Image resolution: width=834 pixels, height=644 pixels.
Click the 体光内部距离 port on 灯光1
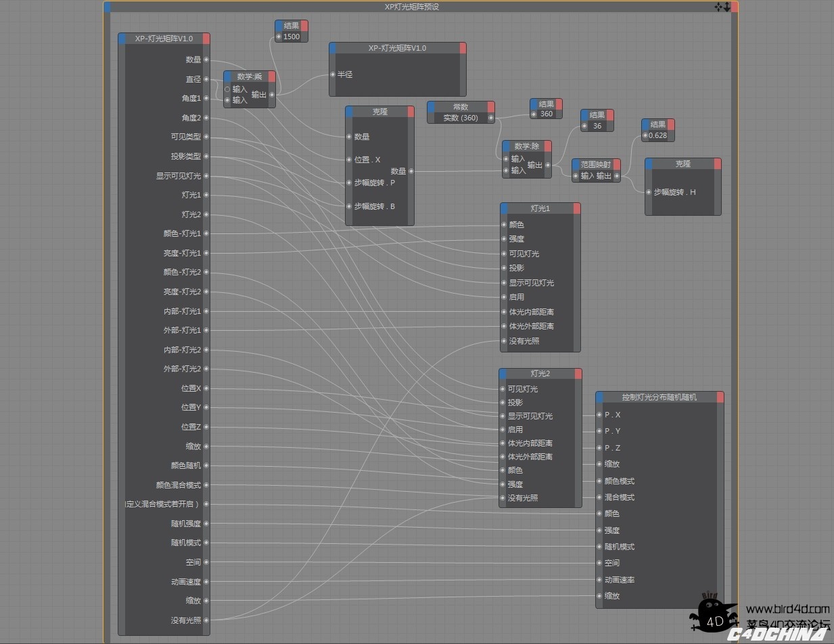point(504,312)
